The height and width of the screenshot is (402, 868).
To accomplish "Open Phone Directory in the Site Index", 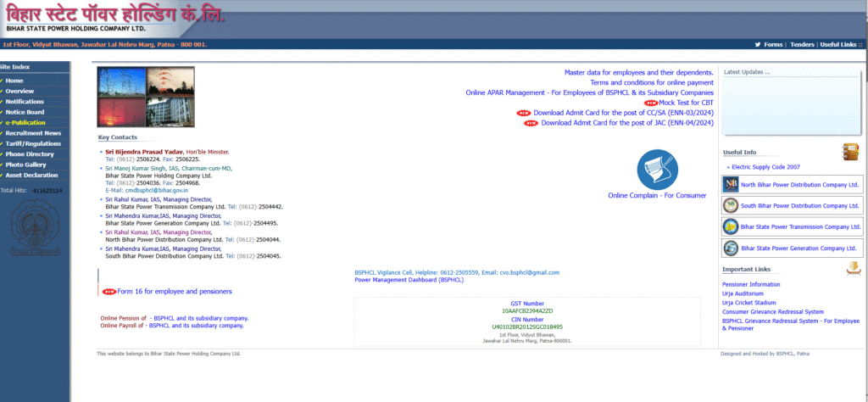I will pos(30,154).
